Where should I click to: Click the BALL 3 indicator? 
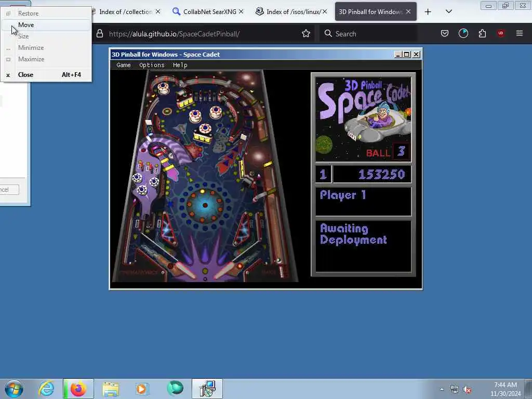point(387,152)
